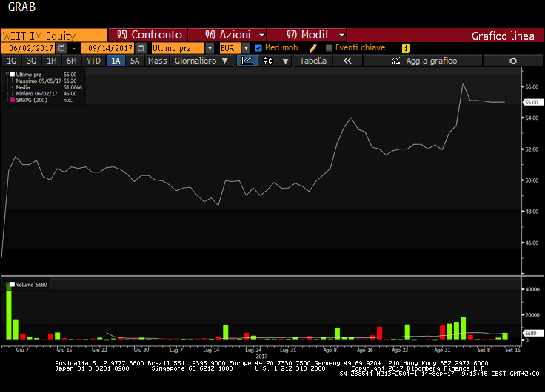The height and width of the screenshot is (392, 545).
Task: Toggle the Med mob checkbox
Action: 258,48
